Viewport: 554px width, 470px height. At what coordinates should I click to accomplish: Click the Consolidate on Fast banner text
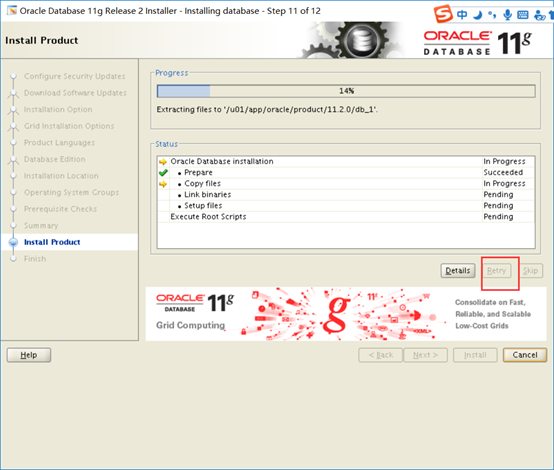[x=493, y=314]
